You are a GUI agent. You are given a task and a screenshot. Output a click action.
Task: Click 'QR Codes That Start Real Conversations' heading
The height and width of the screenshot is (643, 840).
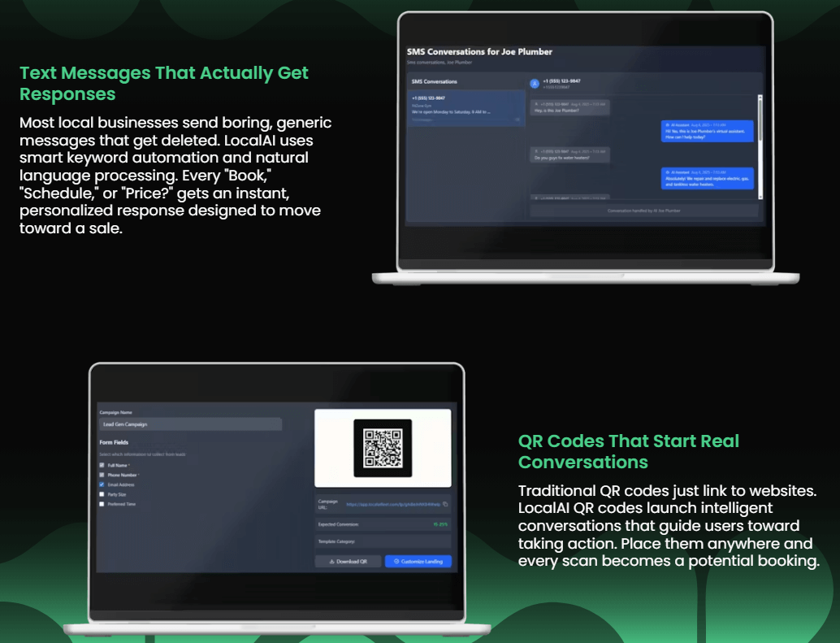[x=629, y=452]
